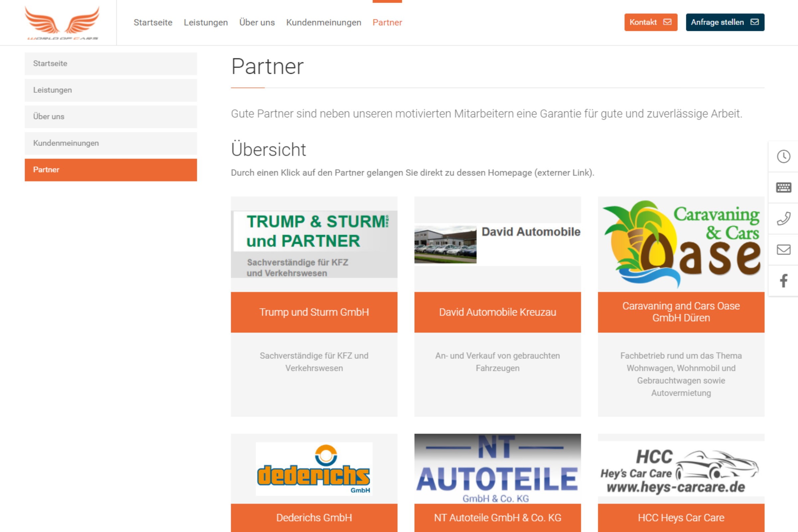Open Über uns in left sidebar
This screenshot has width=798, height=532.
point(111,117)
